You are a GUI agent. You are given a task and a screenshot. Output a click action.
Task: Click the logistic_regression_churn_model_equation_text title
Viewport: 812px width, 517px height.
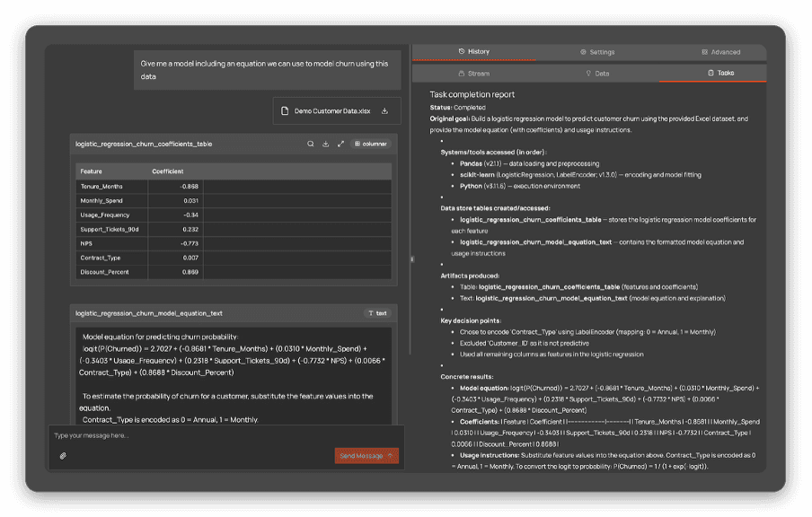pos(148,313)
